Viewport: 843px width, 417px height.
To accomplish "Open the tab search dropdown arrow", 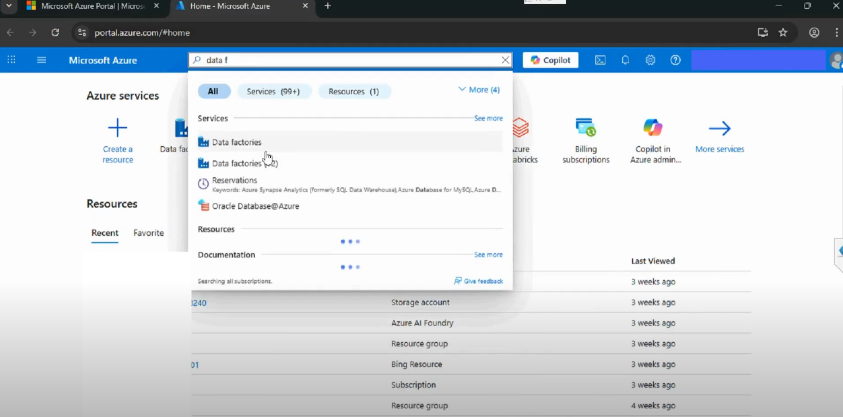I will click(x=8, y=6).
